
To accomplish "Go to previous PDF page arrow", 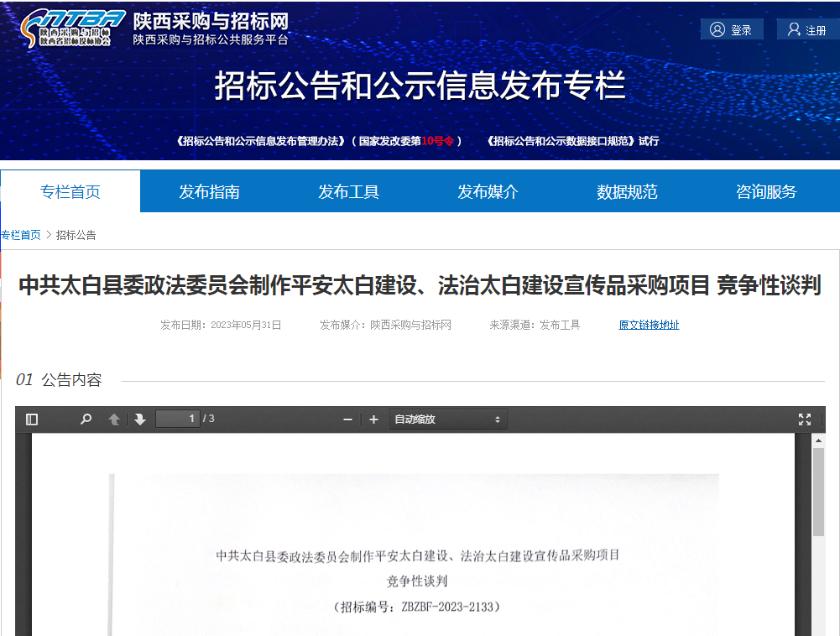I will [x=114, y=420].
